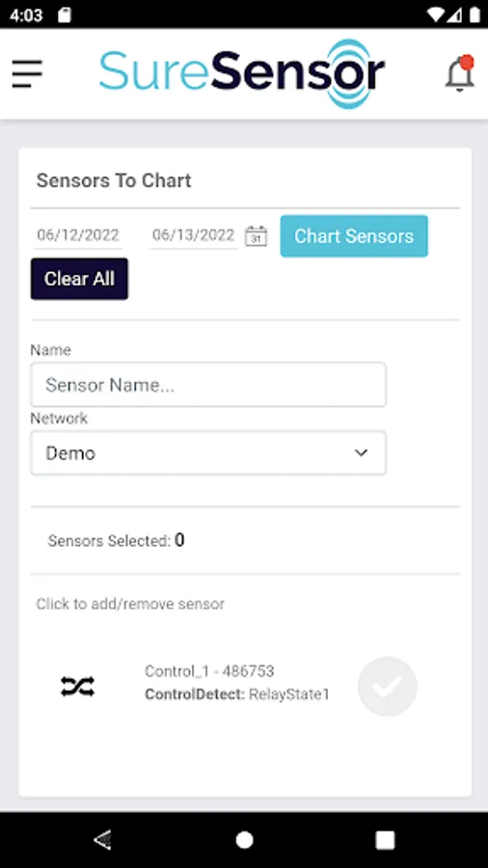This screenshot has height=868, width=488.
Task: Open the notifications bell
Action: (460, 73)
